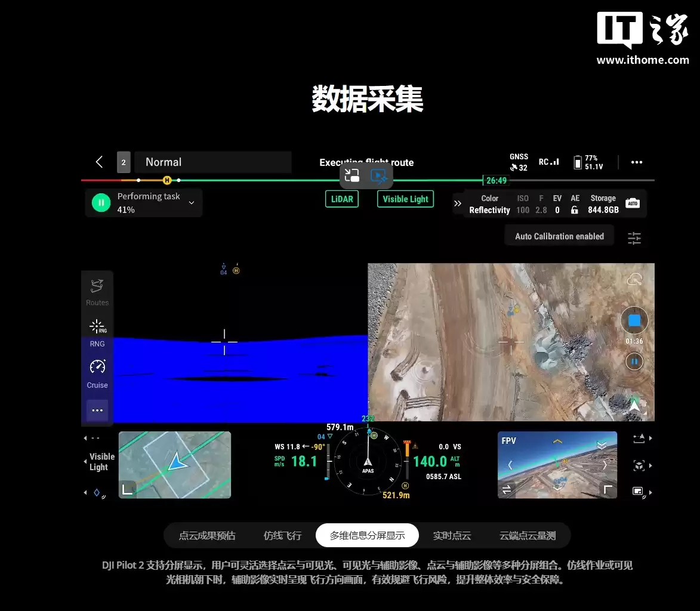Open the overflow menu in the top right corner
The width and height of the screenshot is (700, 611).
[x=636, y=162]
